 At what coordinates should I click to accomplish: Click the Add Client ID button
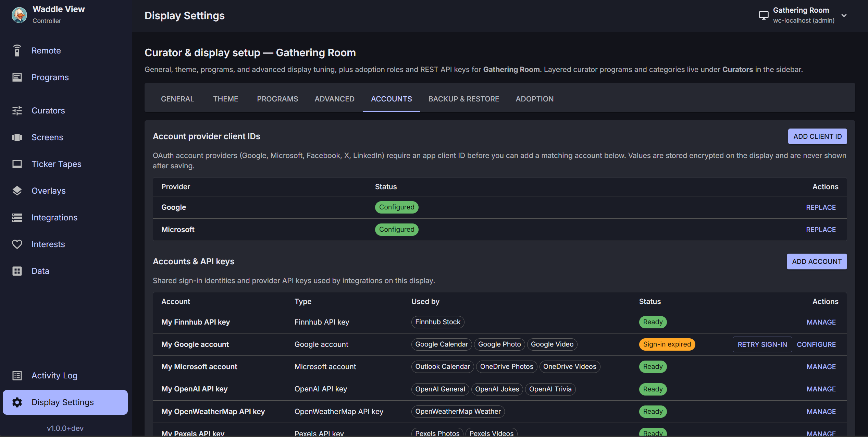(x=817, y=136)
